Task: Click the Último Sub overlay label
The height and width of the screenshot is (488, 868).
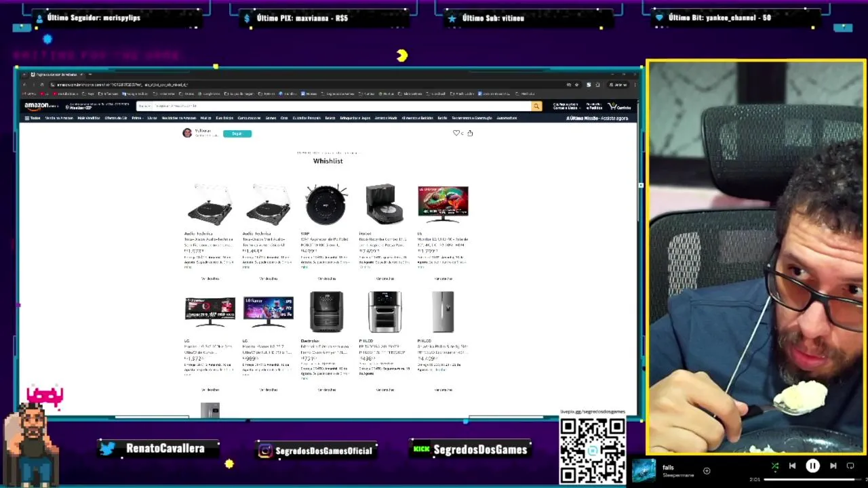Action: [493, 18]
